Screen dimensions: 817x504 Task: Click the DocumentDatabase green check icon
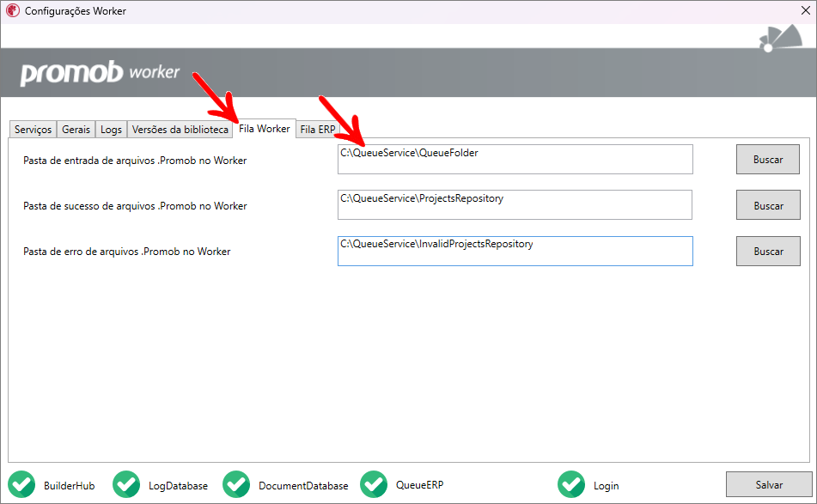236,484
